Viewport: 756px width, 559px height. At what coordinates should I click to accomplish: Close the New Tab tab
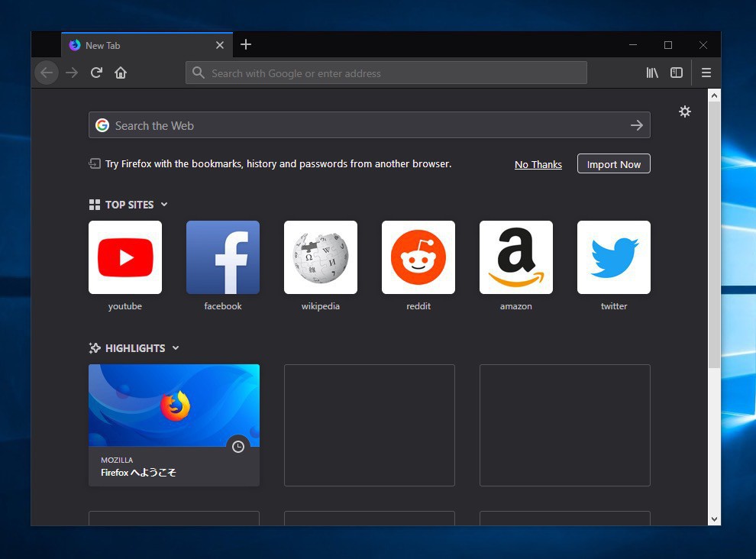[x=220, y=45]
